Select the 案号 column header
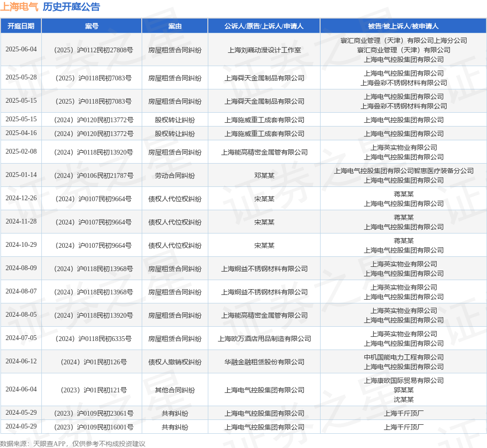487x448 pixels. (92, 26)
